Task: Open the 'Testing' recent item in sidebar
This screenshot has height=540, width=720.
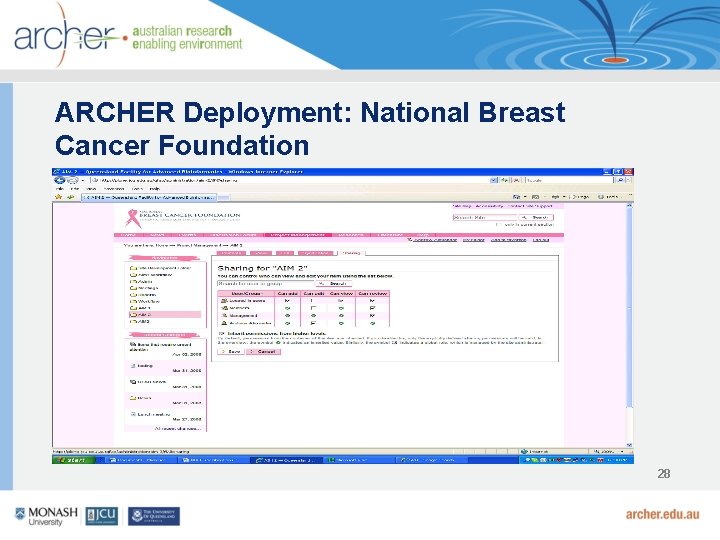Action: tap(145, 366)
